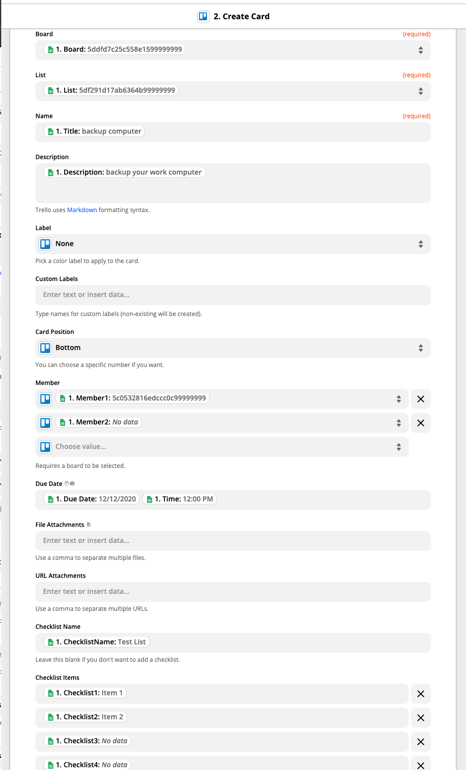The width and height of the screenshot is (466, 770).
Task: Open the Member1 dropdown arrows
Action: pos(399,399)
